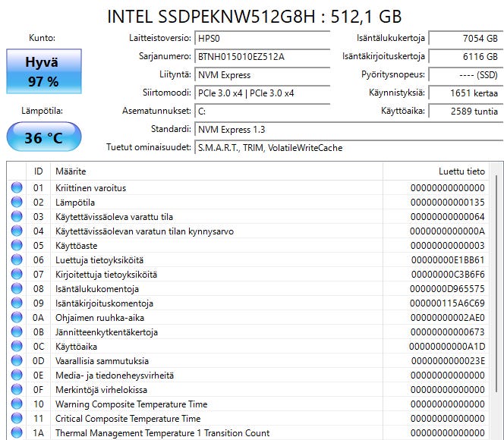Select the Käyttöaste attribute text
Screen dimensions: 504x440
point(76,246)
